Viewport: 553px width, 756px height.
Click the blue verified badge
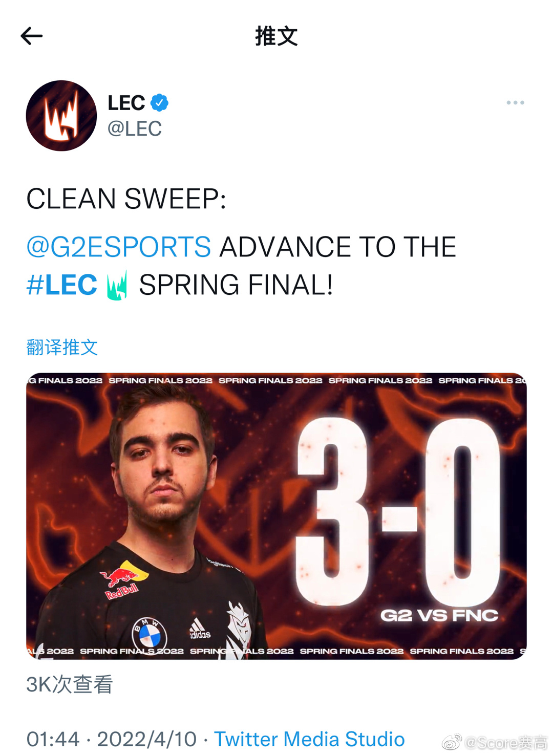pos(160,103)
